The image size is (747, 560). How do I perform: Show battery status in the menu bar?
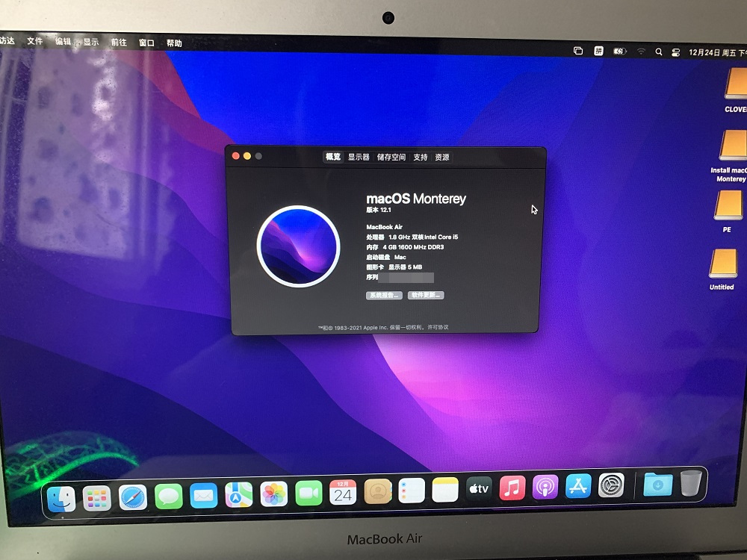[619, 51]
